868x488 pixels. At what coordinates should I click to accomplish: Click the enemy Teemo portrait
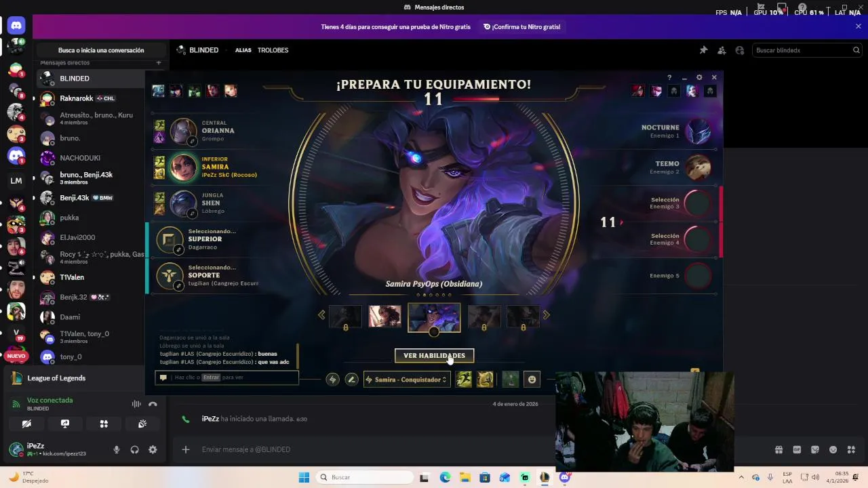pyautogui.click(x=698, y=167)
